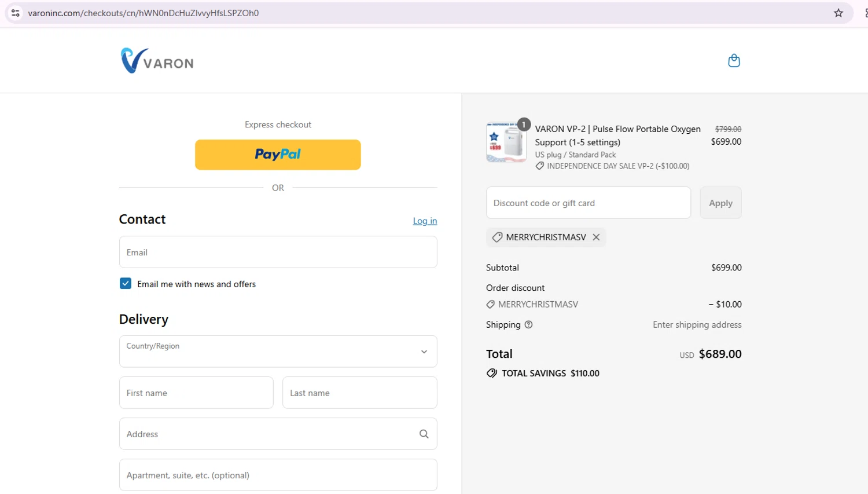The height and width of the screenshot is (494, 868).
Task: Click the discount tag icon beside TOTAL SAVINGS
Action: [x=492, y=374]
